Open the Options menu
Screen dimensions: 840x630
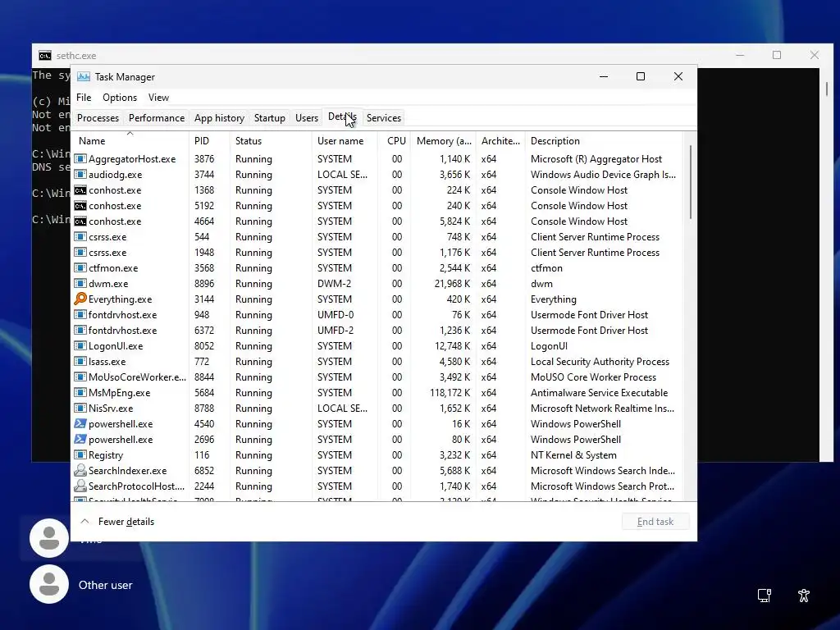[120, 98]
